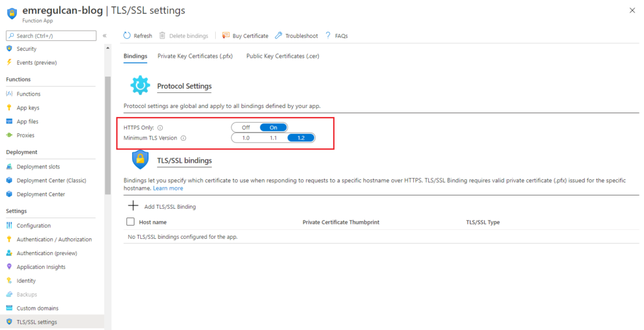Select minimum TLS version 1.0
644x330 pixels.
(x=246, y=138)
